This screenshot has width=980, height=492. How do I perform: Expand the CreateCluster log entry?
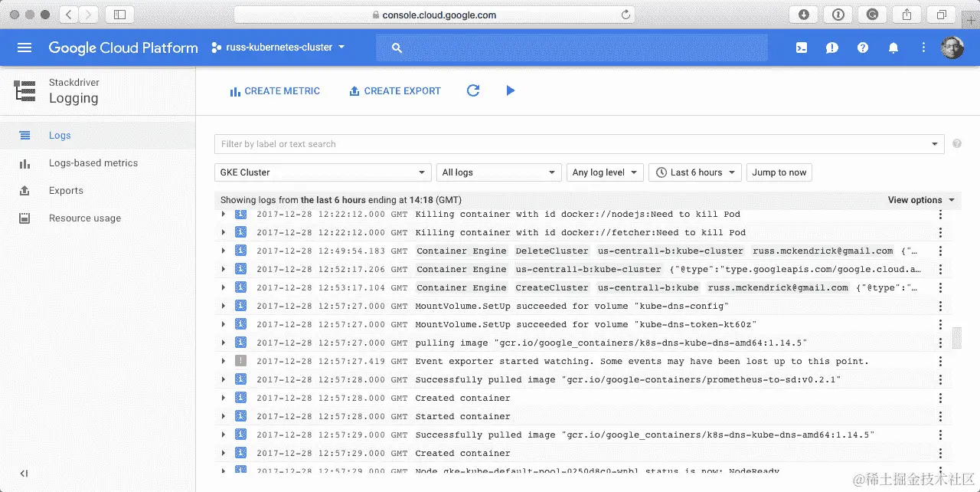pos(224,287)
